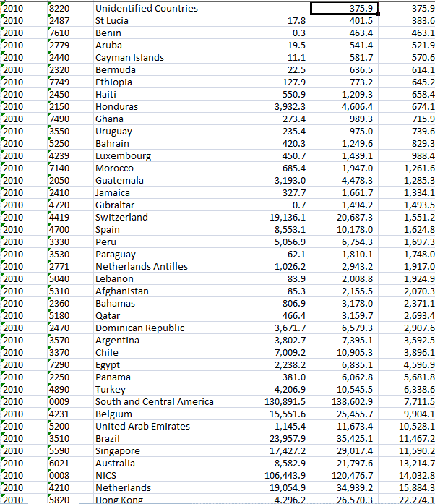Select the Netherlands Antilles name cell
Screen dimensions: 435x504
point(142,267)
